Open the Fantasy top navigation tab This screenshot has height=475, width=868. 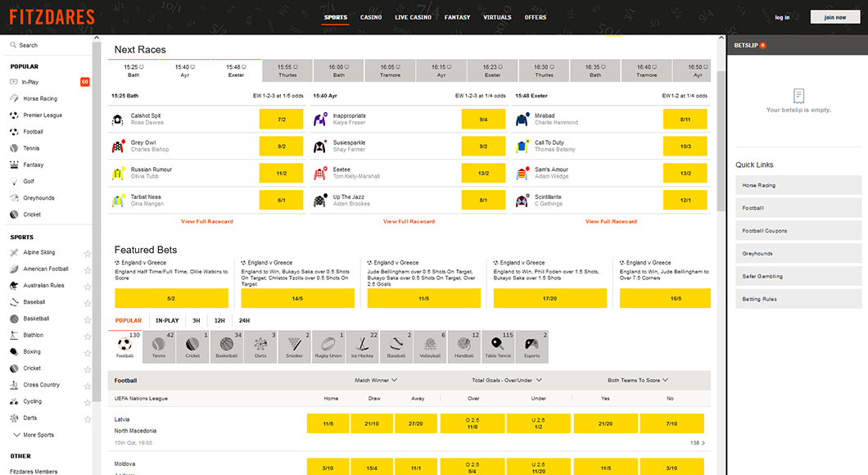click(457, 17)
